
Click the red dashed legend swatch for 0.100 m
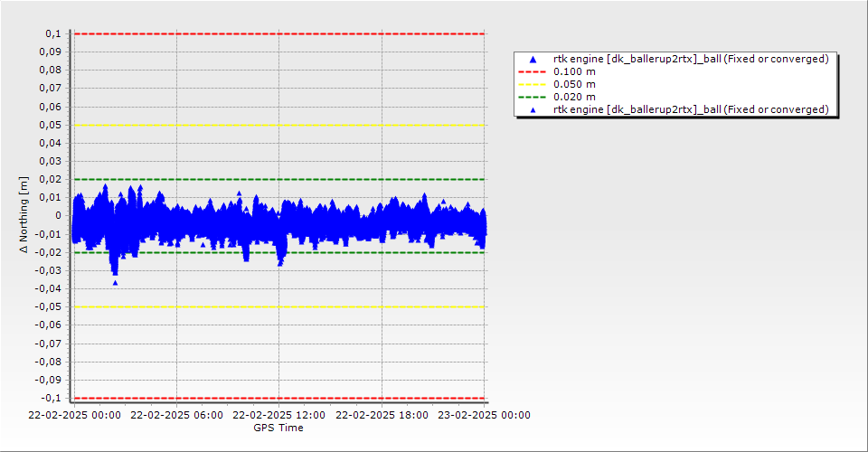tap(532, 72)
